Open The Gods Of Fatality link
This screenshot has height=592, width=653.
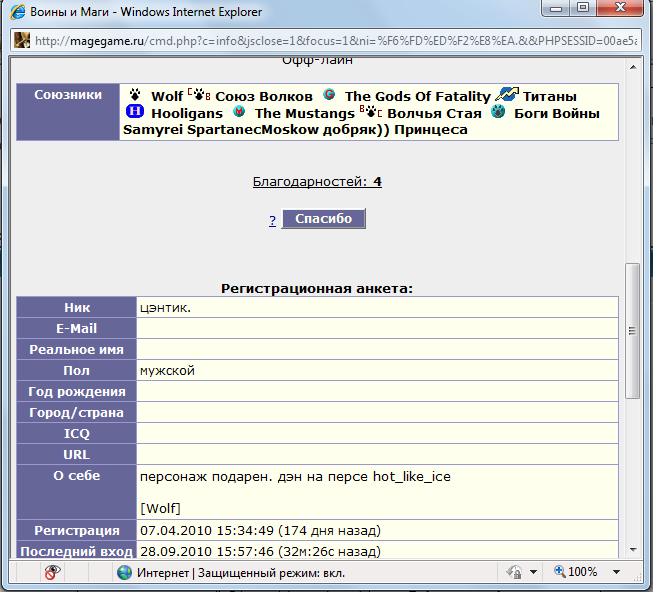(x=418, y=97)
